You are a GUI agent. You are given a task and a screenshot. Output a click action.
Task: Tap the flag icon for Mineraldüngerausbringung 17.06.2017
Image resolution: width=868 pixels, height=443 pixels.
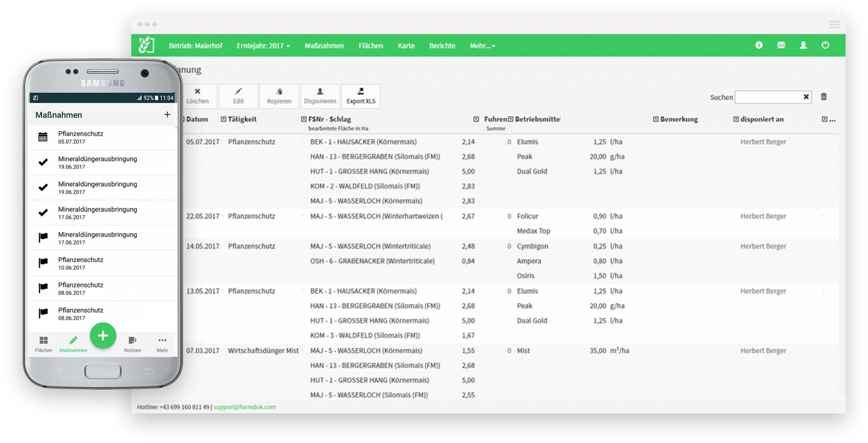[x=43, y=238]
